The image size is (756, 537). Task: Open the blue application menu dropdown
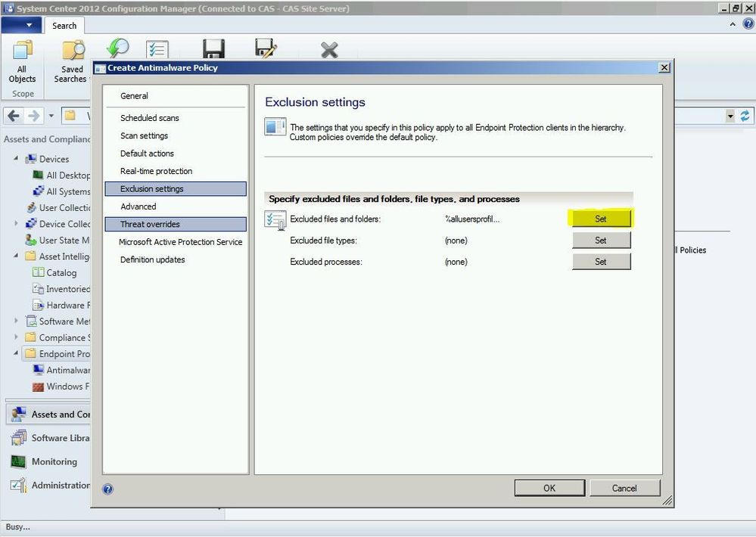[21, 25]
